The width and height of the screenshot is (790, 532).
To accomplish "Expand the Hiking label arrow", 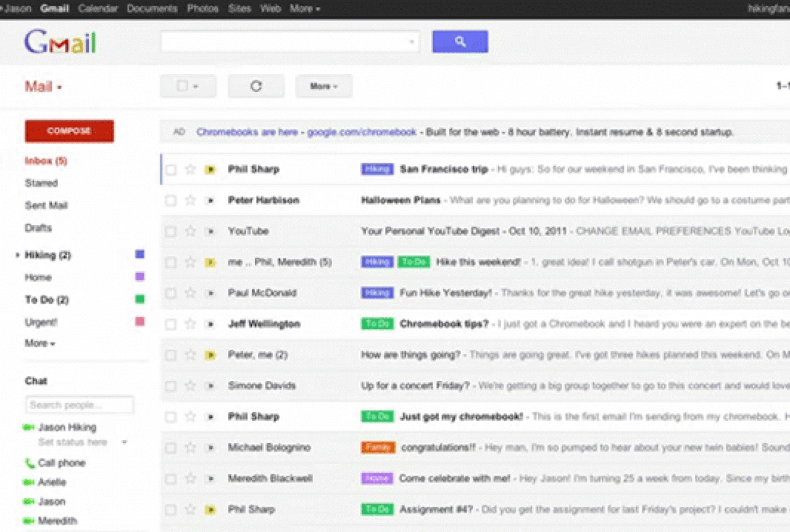I will [x=18, y=255].
